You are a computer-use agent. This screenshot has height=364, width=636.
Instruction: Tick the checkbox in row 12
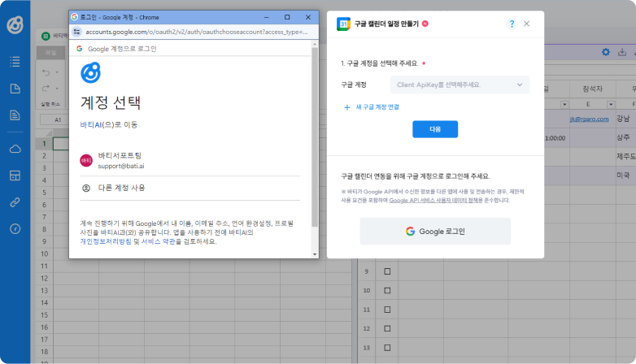coord(387,328)
